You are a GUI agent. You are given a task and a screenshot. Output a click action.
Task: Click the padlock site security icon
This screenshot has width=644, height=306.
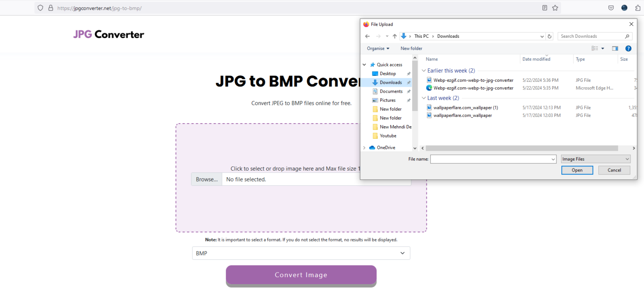[x=51, y=8]
